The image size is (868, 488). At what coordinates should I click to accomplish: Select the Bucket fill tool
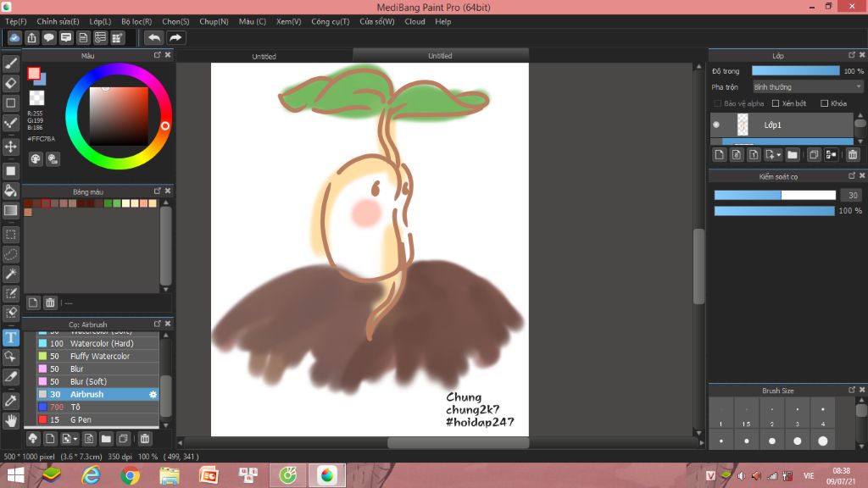[10, 191]
